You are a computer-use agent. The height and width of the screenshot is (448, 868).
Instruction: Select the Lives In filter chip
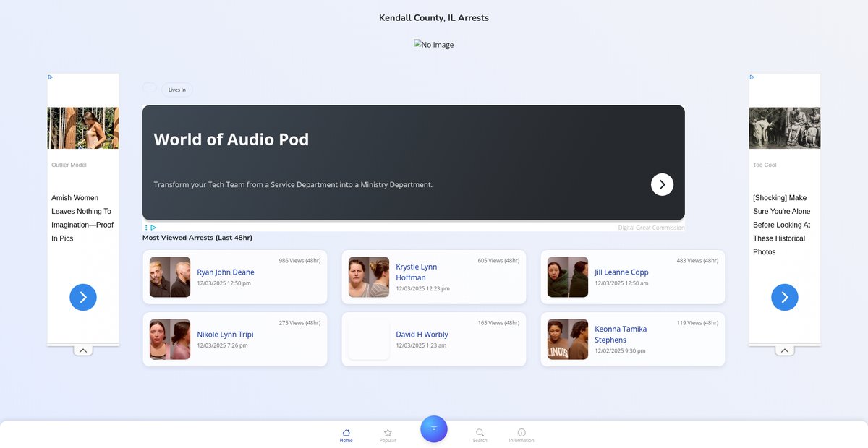(x=177, y=90)
